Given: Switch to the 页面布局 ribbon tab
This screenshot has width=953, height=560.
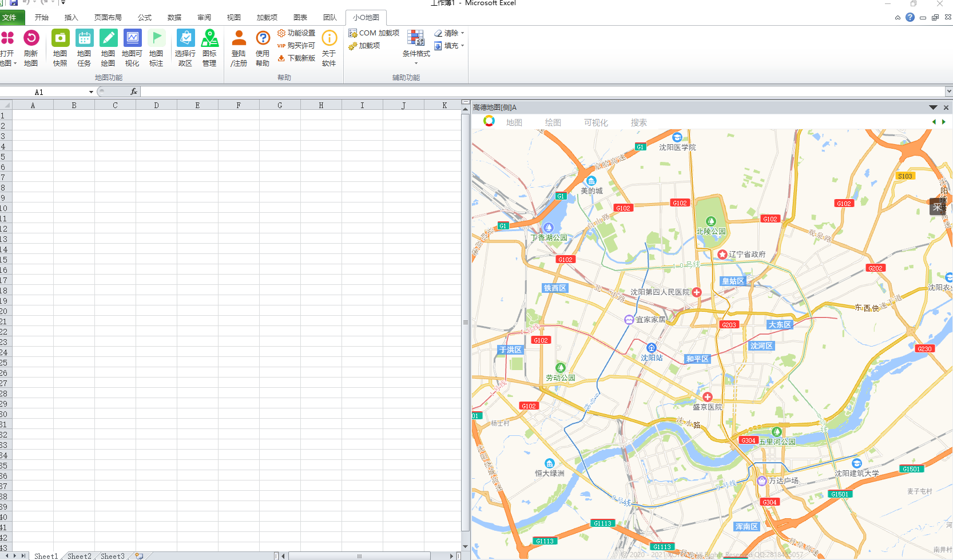Looking at the screenshot, I should (108, 18).
